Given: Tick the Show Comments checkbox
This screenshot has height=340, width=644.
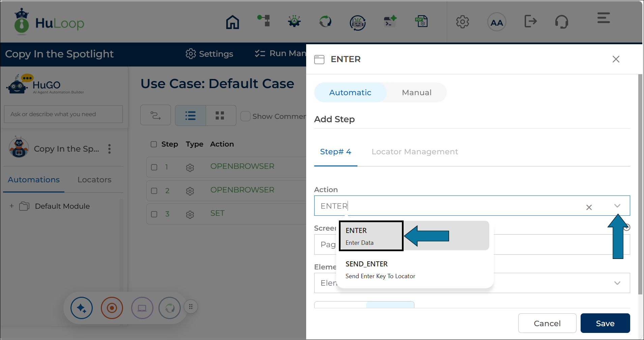Looking at the screenshot, I should coord(245,116).
